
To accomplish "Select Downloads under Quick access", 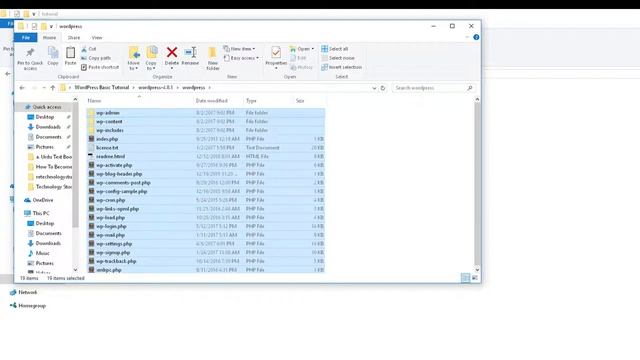I will (x=48, y=127).
